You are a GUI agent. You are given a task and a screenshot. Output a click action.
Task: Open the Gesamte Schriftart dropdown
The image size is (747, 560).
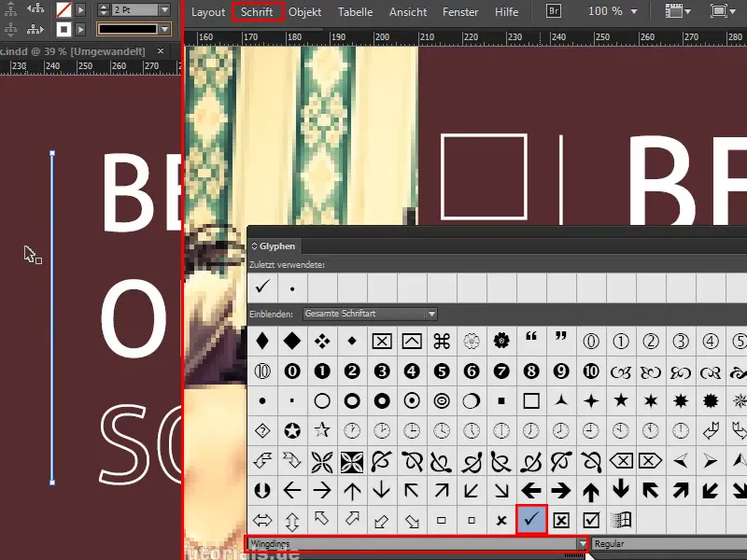click(x=370, y=314)
